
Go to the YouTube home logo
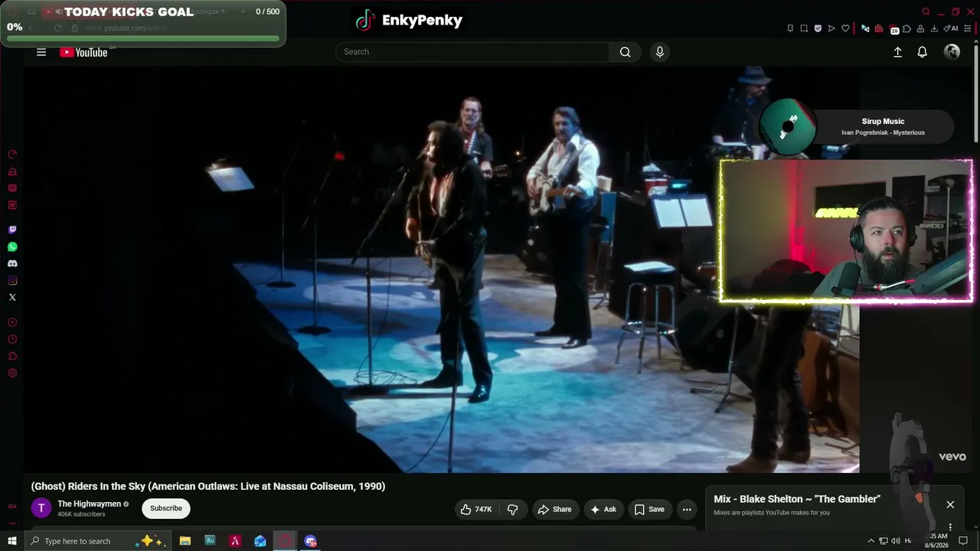pos(83,52)
